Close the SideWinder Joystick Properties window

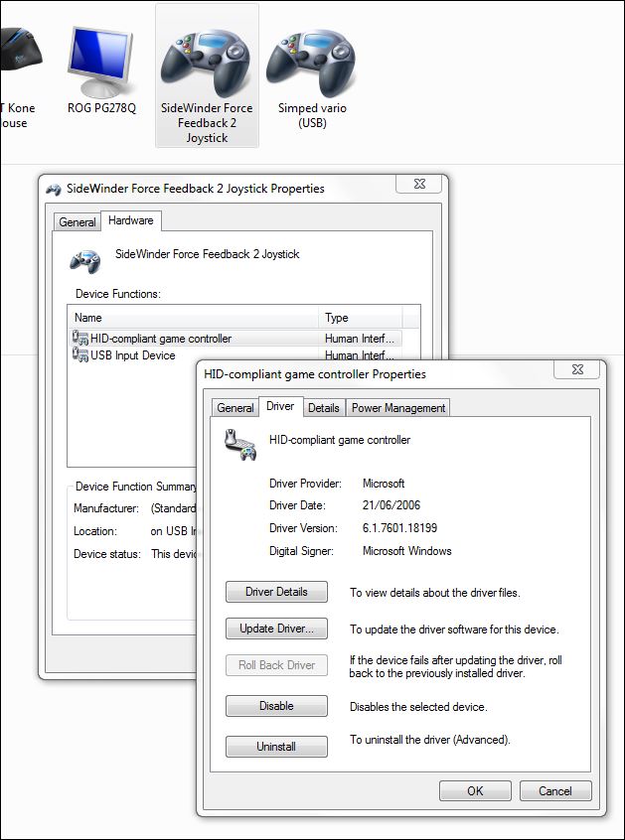[419, 184]
